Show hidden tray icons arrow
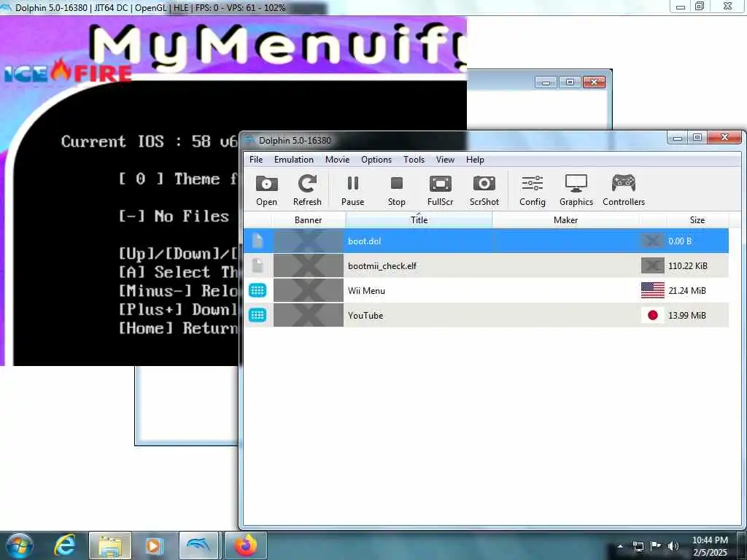This screenshot has width=747, height=560. pyautogui.click(x=620, y=546)
